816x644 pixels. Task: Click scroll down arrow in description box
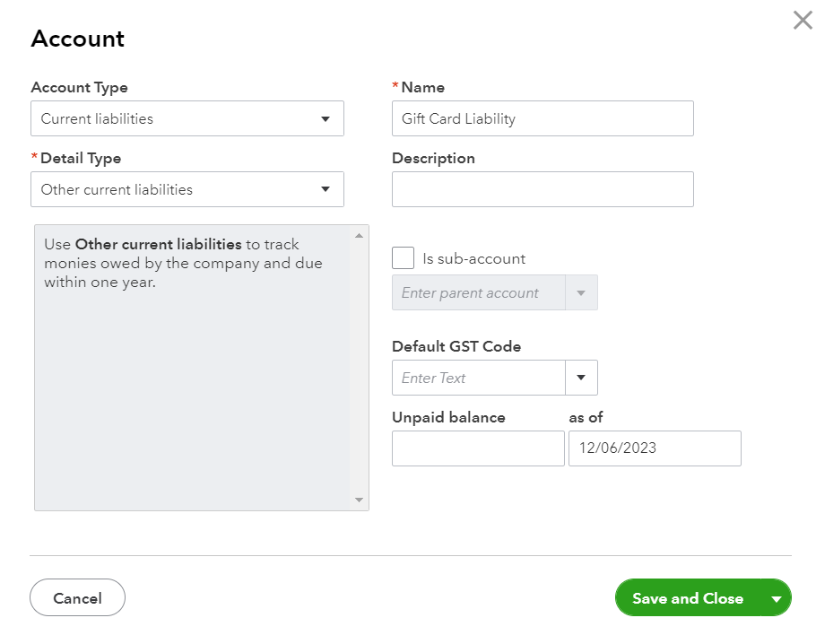click(359, 500)
